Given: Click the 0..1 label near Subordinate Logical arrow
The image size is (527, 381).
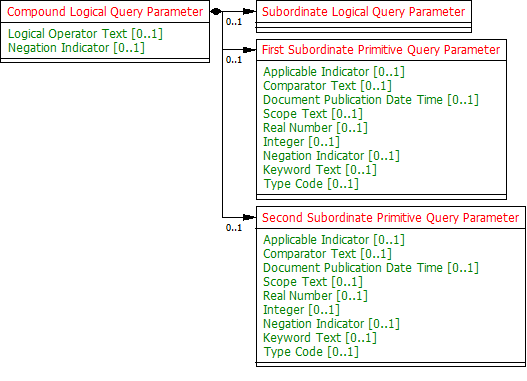Looking at the screenshot, I should [x=234, y=22].
